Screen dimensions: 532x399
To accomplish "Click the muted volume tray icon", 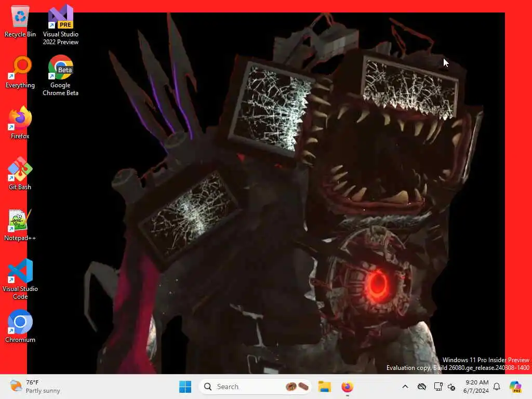I will click(451, 387).
